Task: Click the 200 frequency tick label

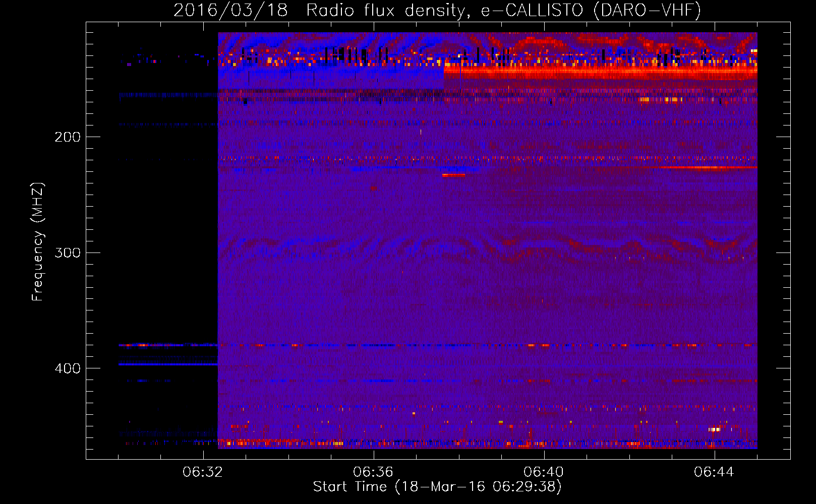Action: coord(68,137)
